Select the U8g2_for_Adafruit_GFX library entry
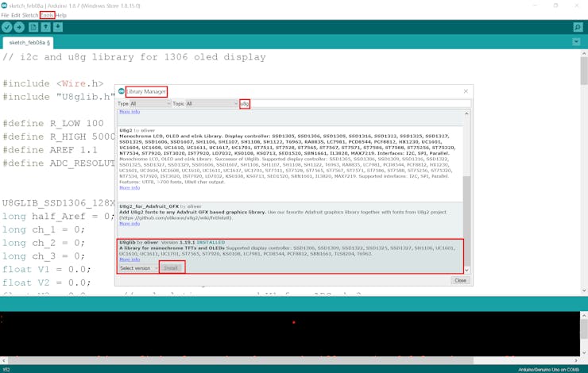Image resolution: width=588 pixels, height=373 pixels. tap(290, 220)
